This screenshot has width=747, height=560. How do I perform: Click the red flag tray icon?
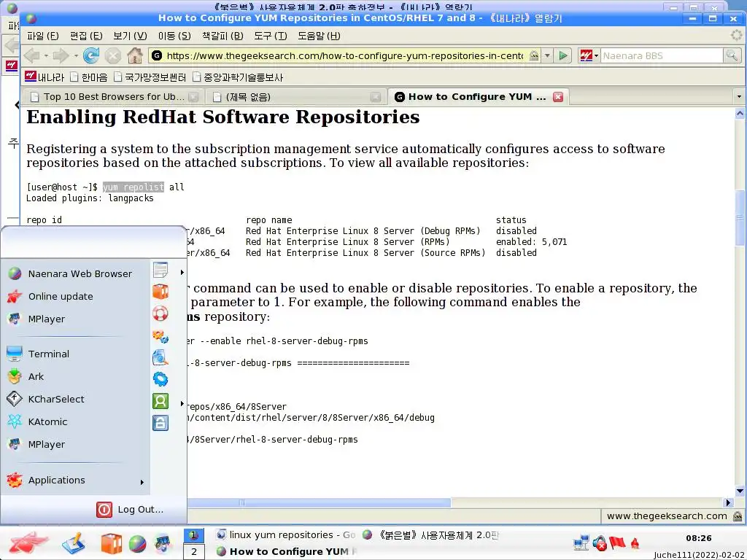point(617,542)
